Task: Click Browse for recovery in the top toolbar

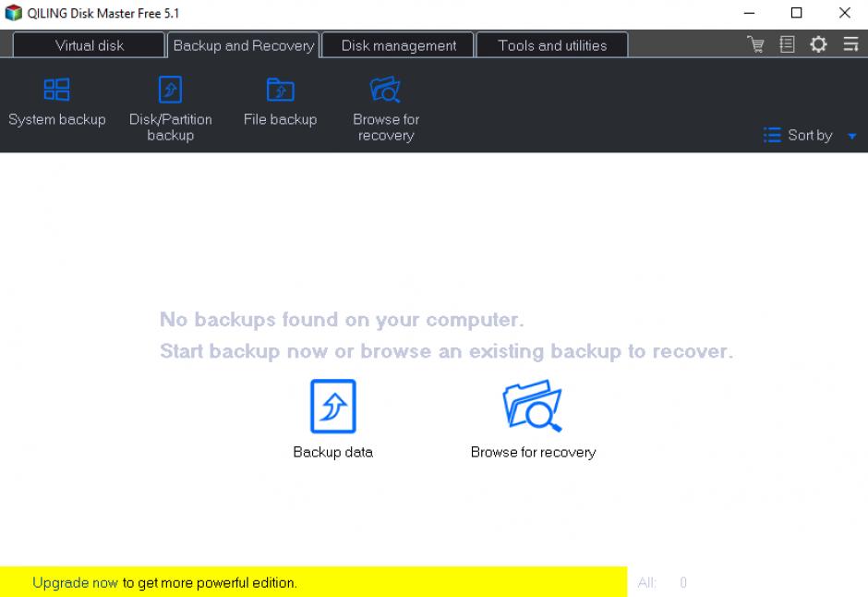Action: pyautogui.click(x=385, y=91)
